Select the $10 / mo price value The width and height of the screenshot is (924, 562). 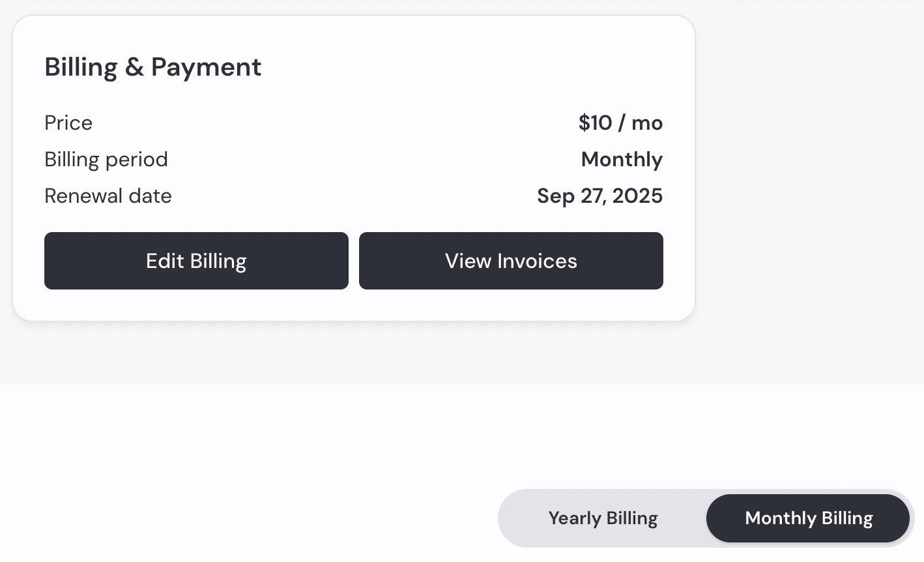[x=620, y=123]
